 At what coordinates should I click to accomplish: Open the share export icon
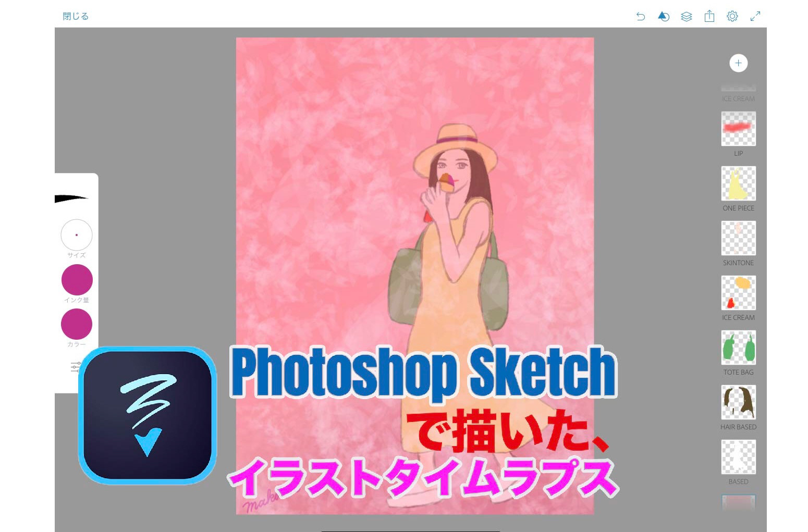[709, 16]
